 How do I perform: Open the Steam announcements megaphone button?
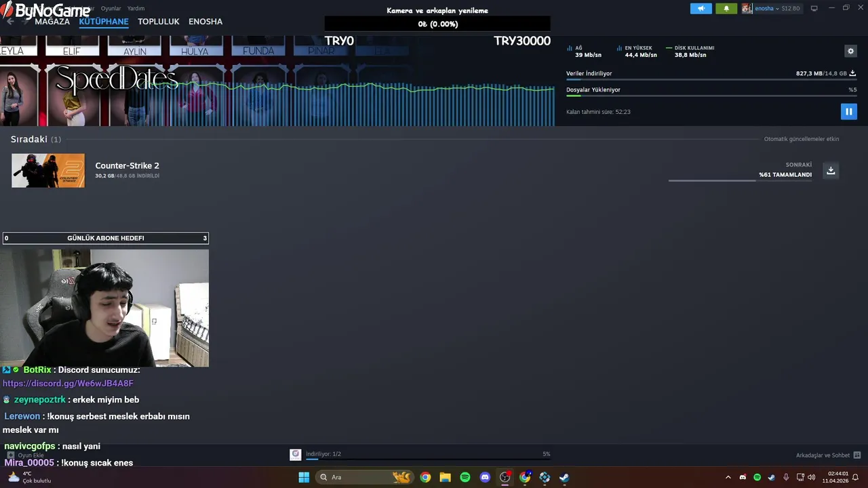[x=701, y=8]
